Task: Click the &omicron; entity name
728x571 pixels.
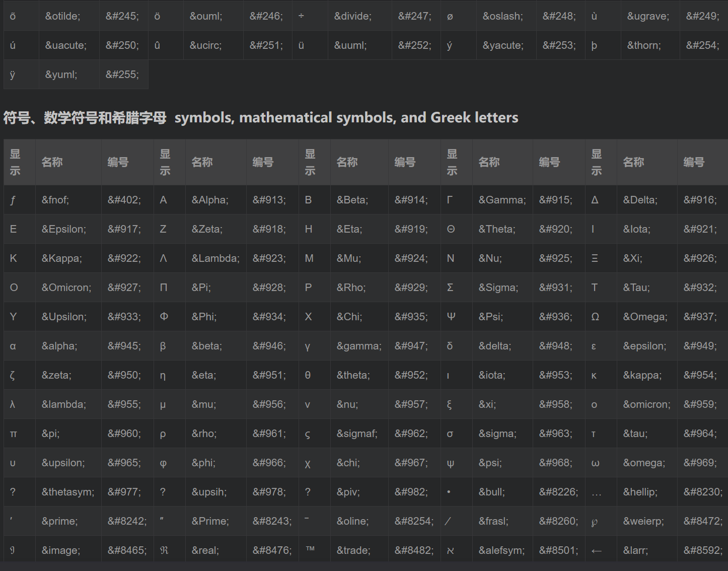Action: pyautogui.click(x=647, y=404)
